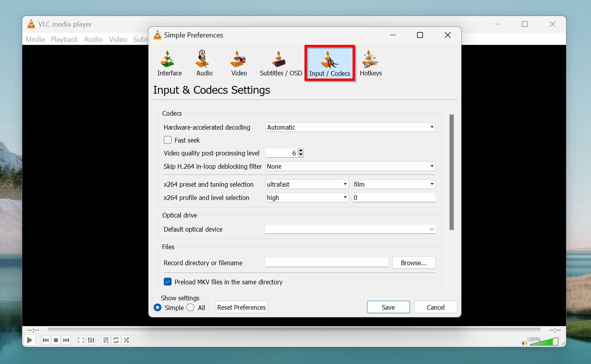591x364 pixels.
Task: Select the All radio button under Show settings
Action: tap(191, 307)
